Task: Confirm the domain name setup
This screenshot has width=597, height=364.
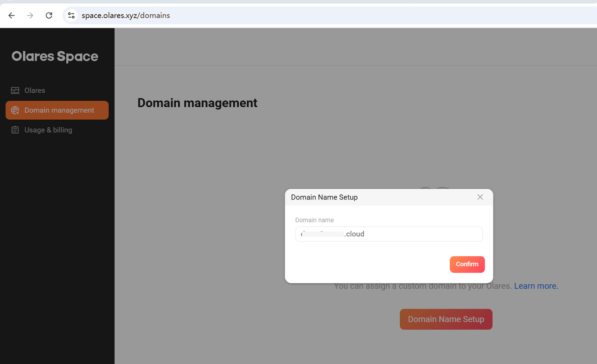Action: pos(467,264)
